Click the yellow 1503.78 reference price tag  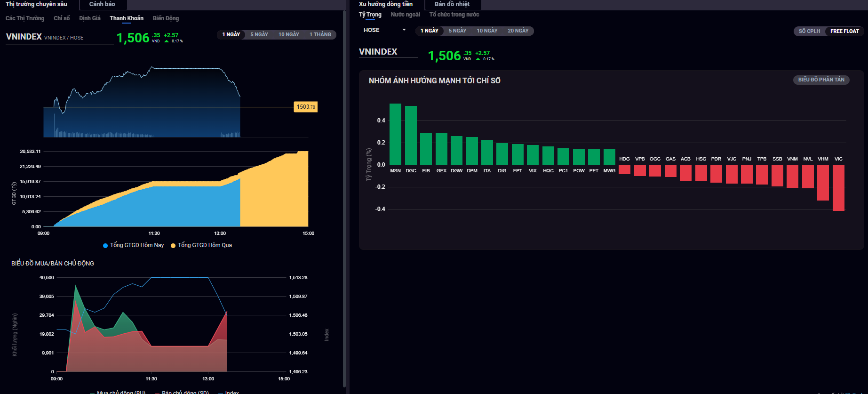point(306,107)
